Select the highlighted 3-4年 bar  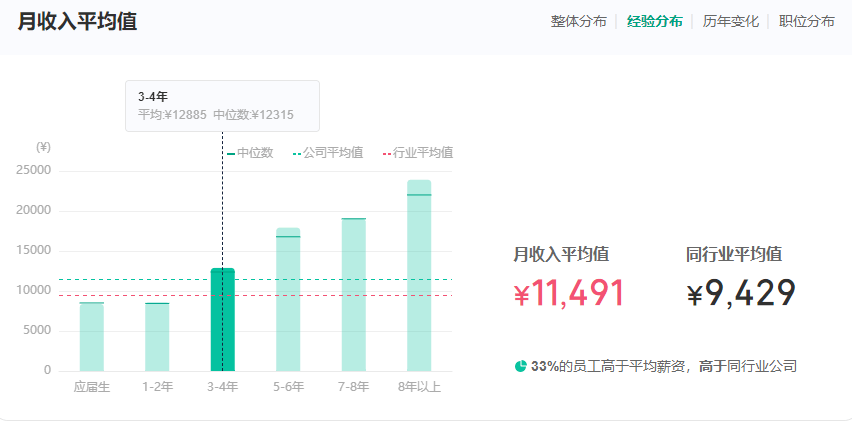222,320
